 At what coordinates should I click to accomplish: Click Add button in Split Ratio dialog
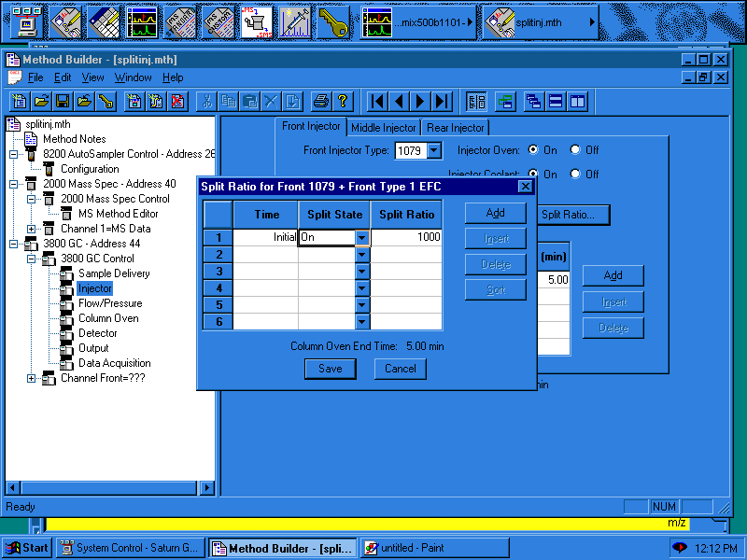pyautogui.click(x=496, y=213)
